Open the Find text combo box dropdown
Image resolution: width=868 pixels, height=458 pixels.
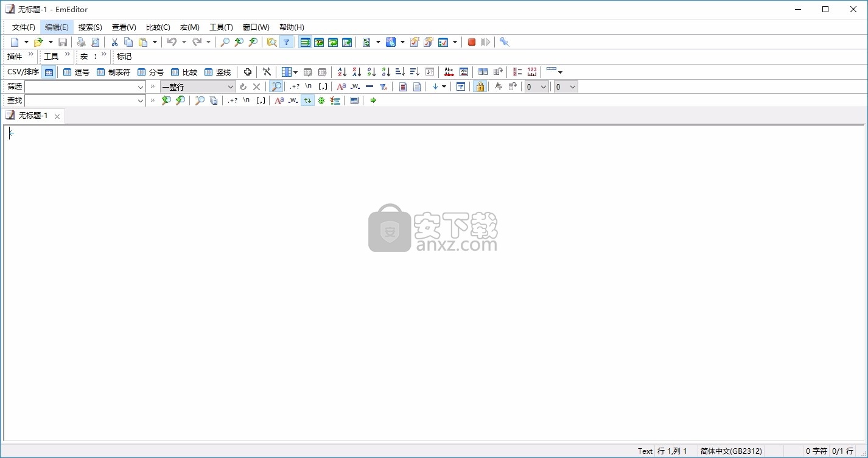pyautogui.click(x=141, y=100)
